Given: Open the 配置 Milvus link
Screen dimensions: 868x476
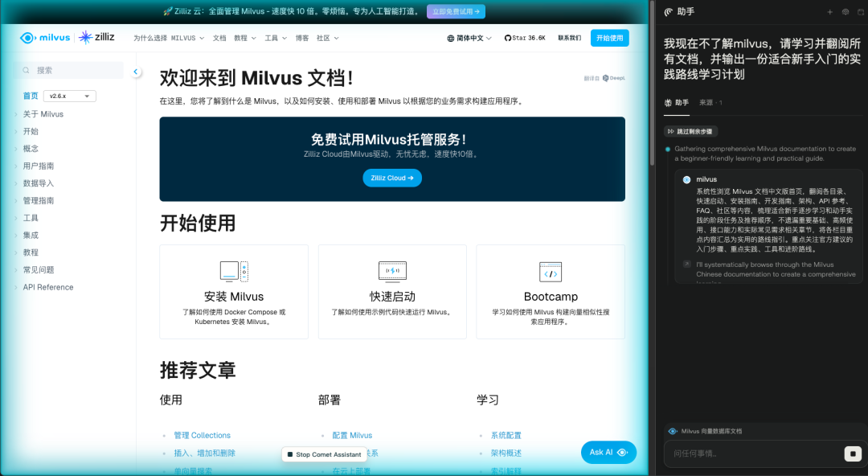Looking at the screenshot, I should [352, 436].
